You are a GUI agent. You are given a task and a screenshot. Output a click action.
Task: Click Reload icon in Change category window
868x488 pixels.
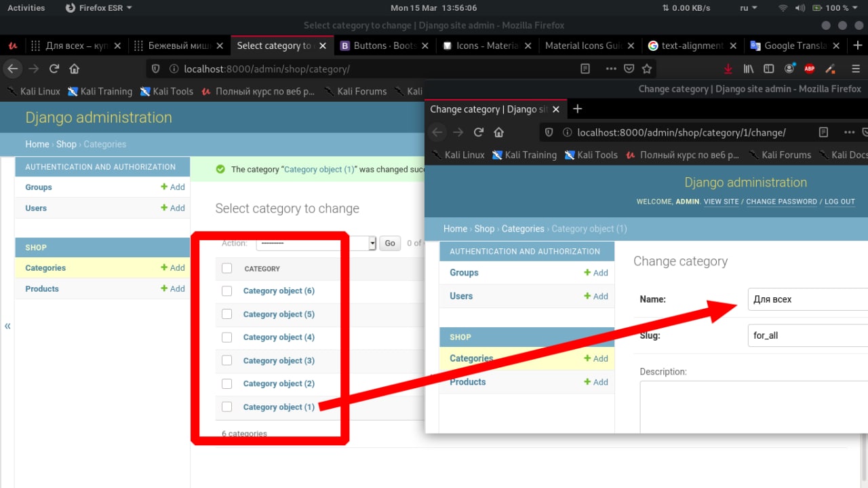(x=479, y=132)
